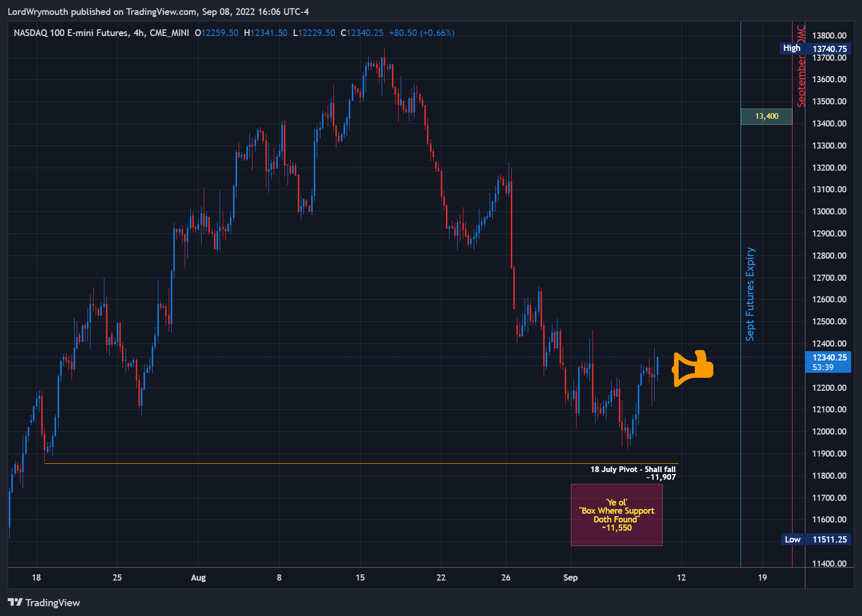862x616 pixels.
Task: Click the High 13740.75 price tag
Action: click(x=815, y=48)
